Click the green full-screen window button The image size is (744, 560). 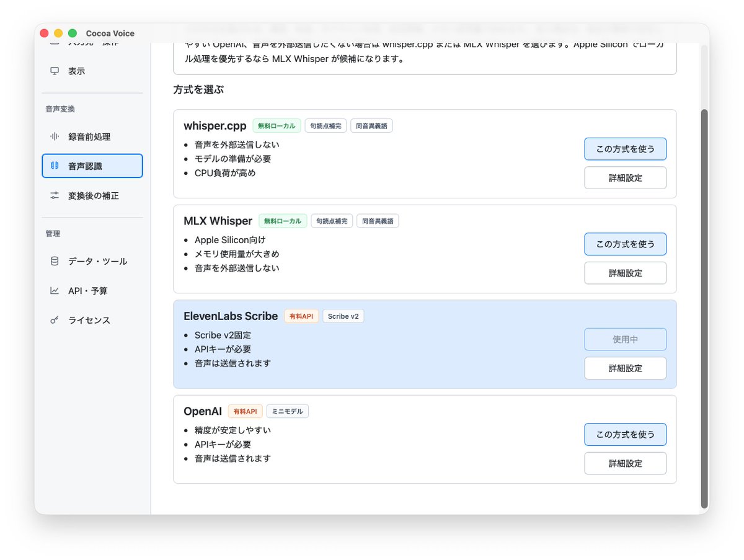[73, 33]
